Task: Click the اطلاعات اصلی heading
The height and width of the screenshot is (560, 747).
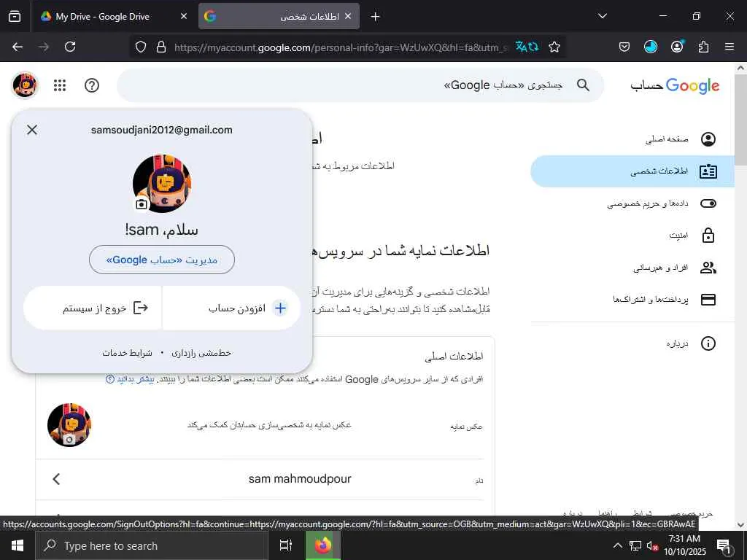Action: pyautogui.click(x=454, y=356)
